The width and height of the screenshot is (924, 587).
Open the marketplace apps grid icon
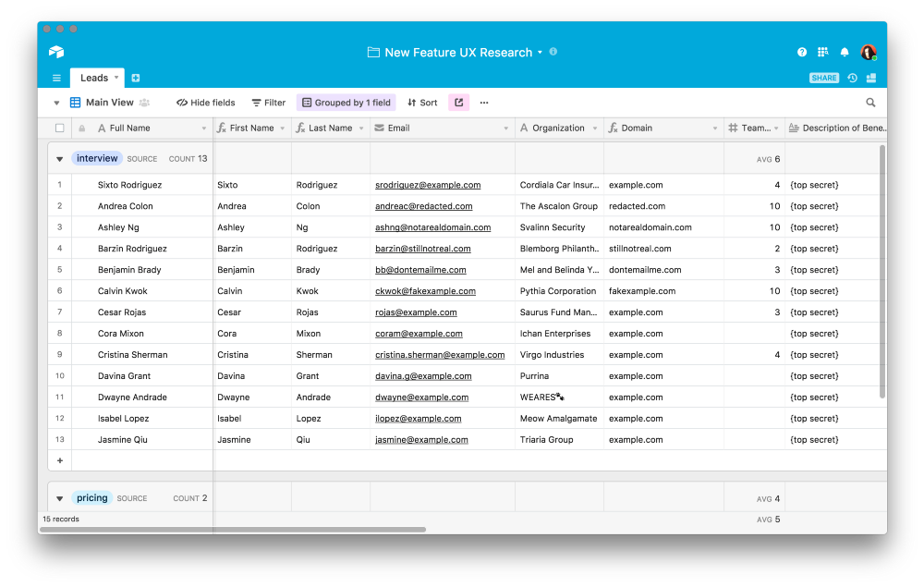(x=822, y=53)
